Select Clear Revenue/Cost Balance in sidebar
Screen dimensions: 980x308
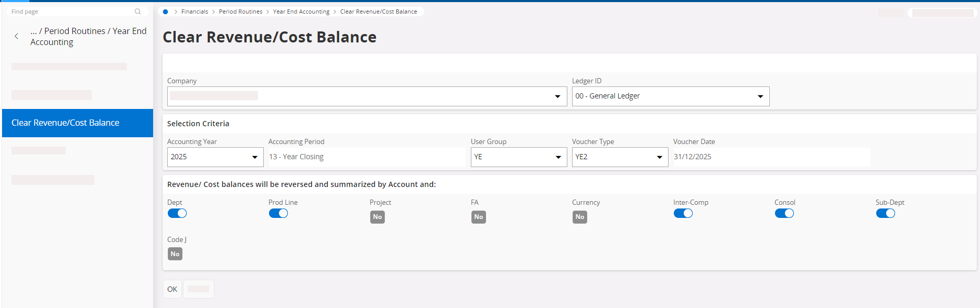tap(66, 123)
